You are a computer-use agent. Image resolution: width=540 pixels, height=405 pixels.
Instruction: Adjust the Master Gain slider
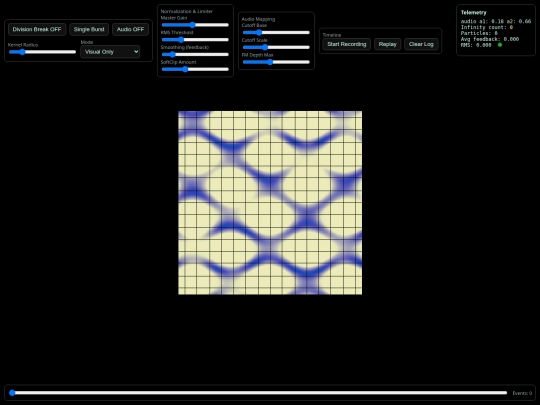(x=195, y=25)
